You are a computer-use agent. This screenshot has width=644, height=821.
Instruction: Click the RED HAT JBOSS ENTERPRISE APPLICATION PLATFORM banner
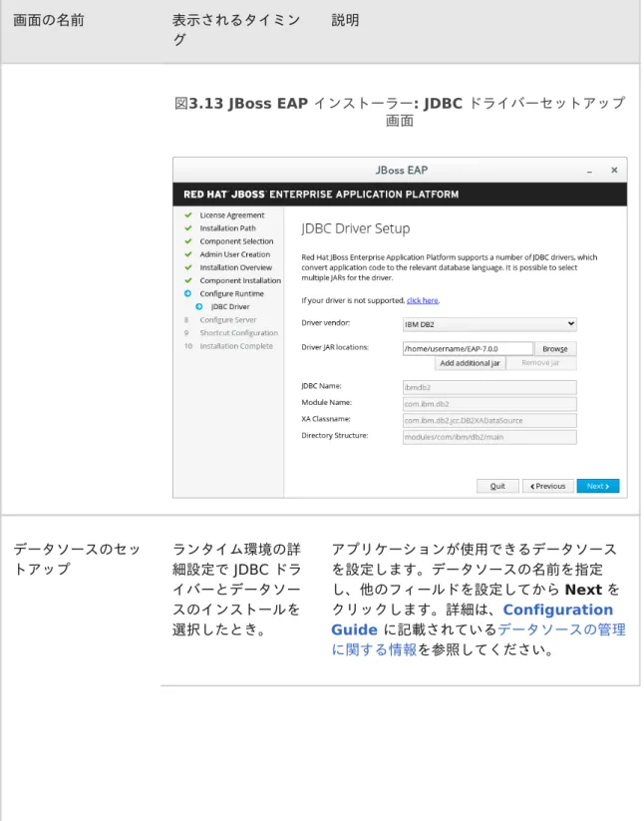click(x=400, y=195)
